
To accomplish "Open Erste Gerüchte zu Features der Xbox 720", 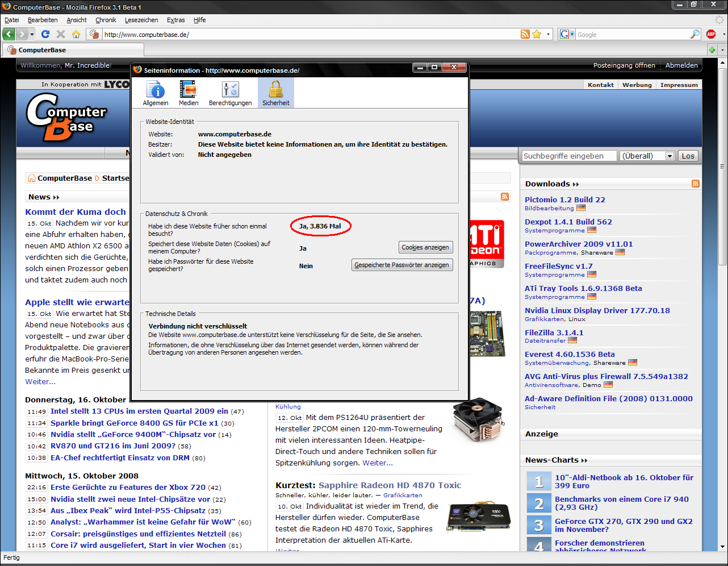I will (x=128, y=487).
